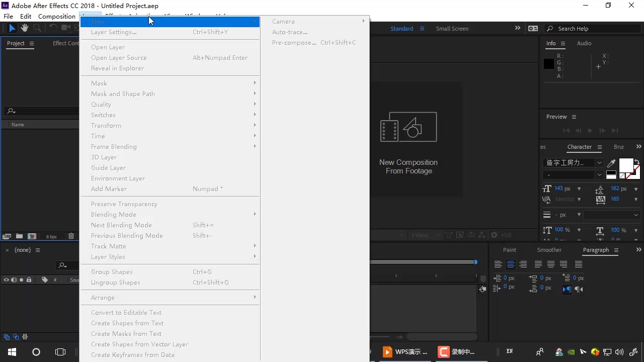Select the Standard workspace

[402, 29]
